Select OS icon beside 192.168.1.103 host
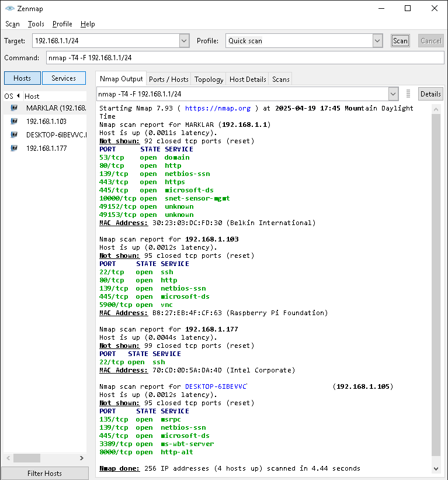The image size is (448, 480). pyautogui.click(x=14, y=121)
